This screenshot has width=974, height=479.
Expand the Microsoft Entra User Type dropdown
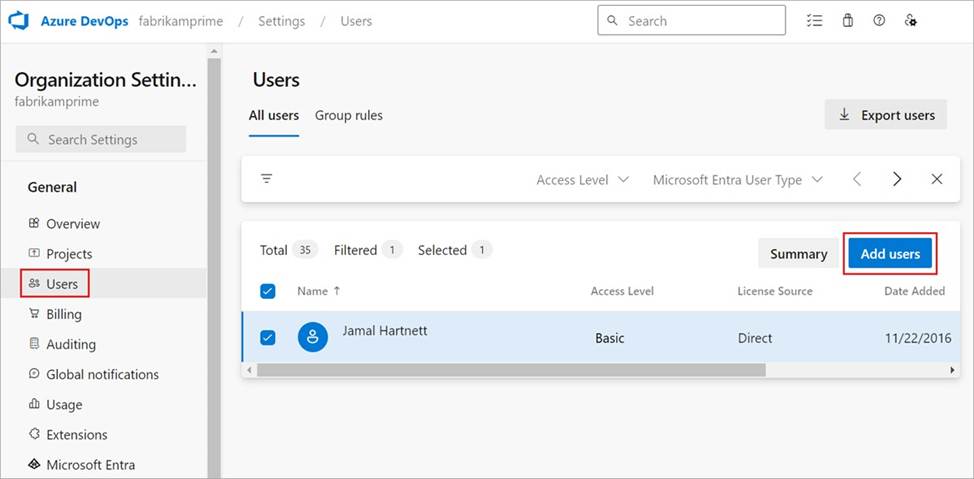(x=738, y=180)
